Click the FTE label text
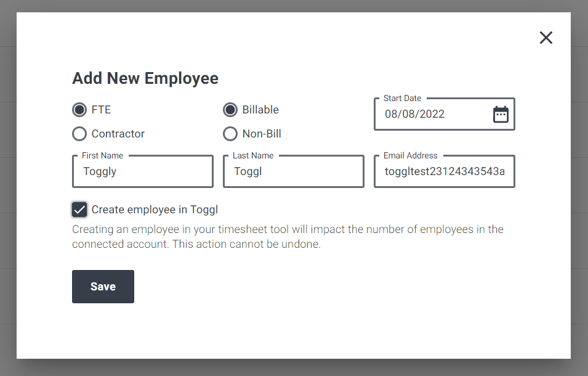This screenshot has height=376, width=588. click(101, 110)
